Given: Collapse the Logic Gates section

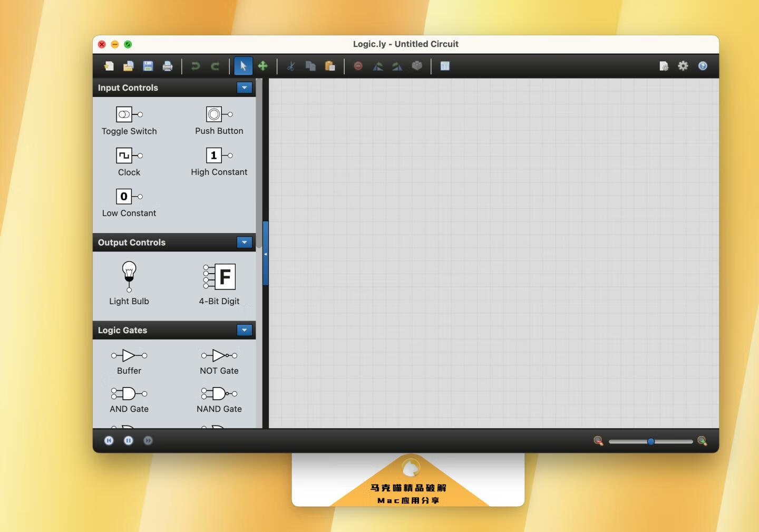Looking at the screenshot, I should click(x=244, y=330).
